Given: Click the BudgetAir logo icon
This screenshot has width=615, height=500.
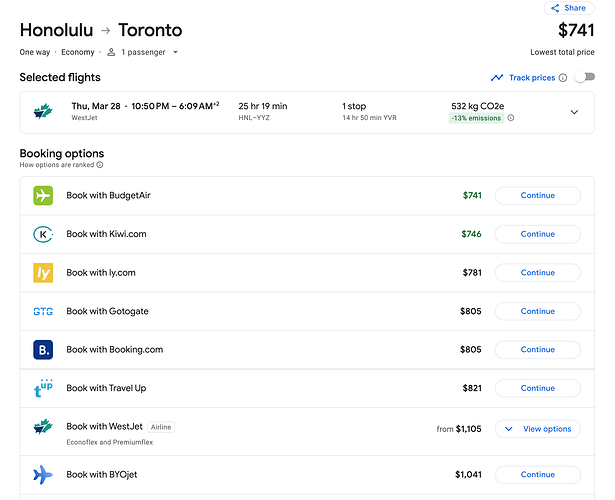Looking at the screenshot, I should coord(43,196).
